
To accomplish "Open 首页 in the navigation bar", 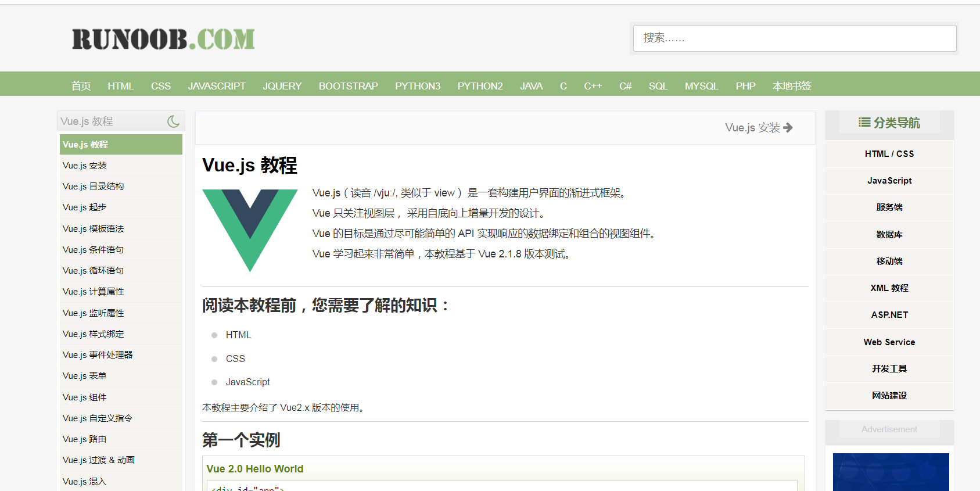I will tap(81, 86).
